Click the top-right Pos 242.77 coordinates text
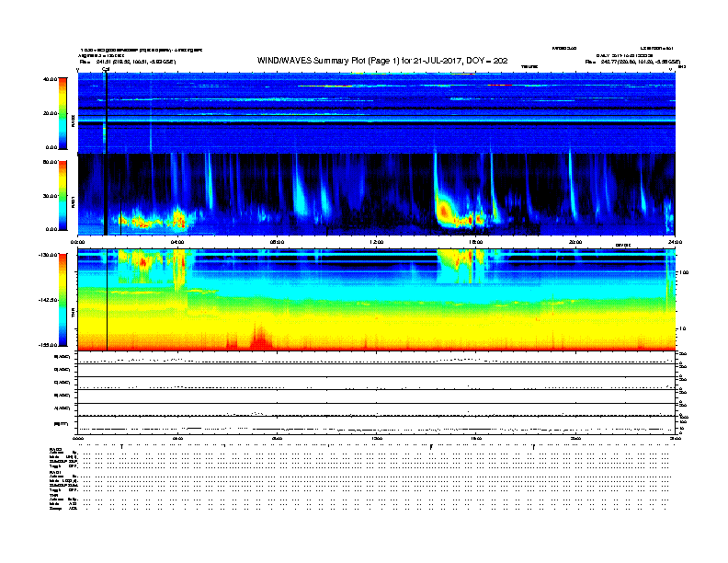 point(632,62)
